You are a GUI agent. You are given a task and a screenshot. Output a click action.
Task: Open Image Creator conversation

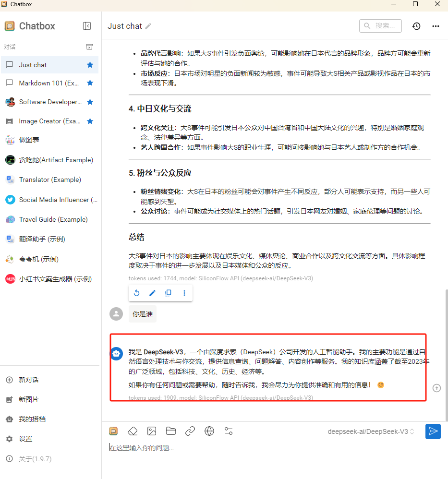coord(49,121)
